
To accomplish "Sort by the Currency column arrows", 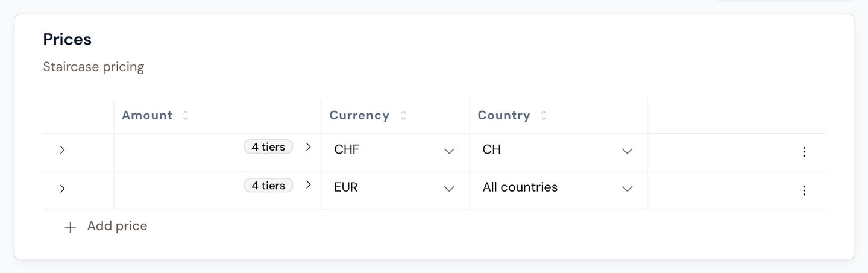I will pos(403,116).
